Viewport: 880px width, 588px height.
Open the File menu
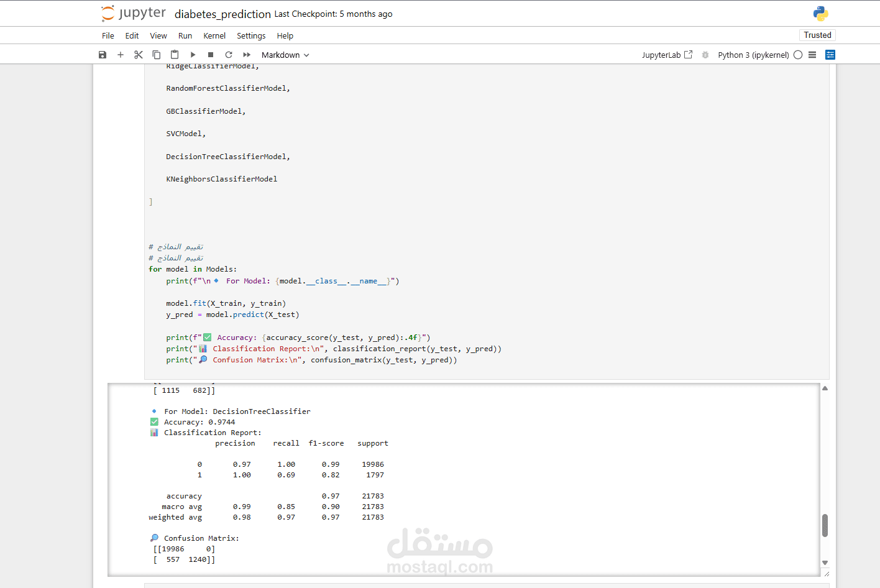(108, 36)
